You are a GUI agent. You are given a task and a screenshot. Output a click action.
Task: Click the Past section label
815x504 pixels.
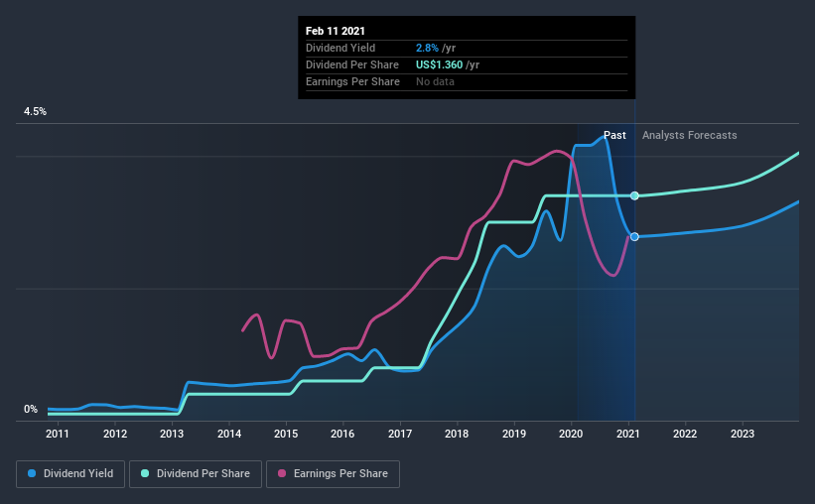(614, 135)
